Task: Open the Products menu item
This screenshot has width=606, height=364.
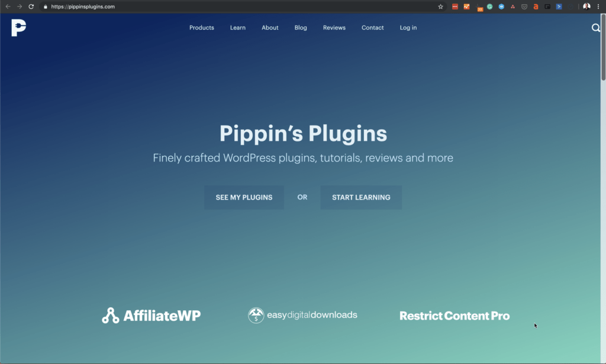Action: click(202, 28)
